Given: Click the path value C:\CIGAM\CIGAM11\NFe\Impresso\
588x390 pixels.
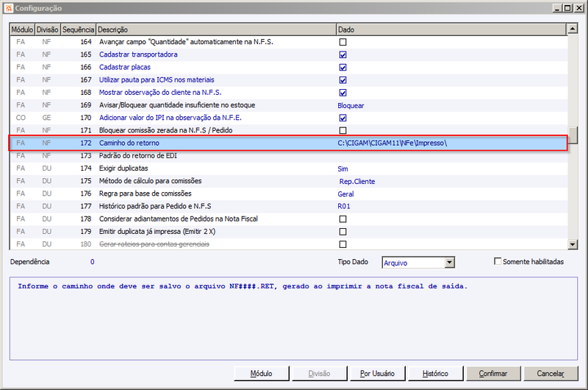Looking at the screenshot, I should [x=392, y=143].
